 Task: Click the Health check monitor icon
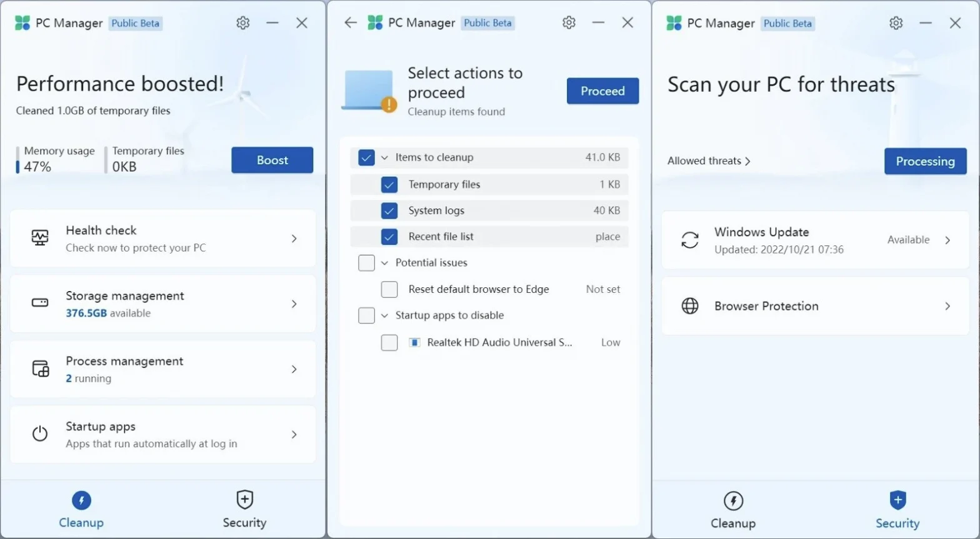click(x=40, y=238)
